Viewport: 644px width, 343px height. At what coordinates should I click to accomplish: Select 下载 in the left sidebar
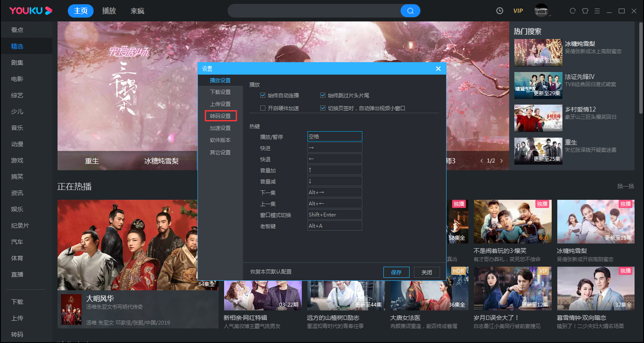[x=17, y=301]
